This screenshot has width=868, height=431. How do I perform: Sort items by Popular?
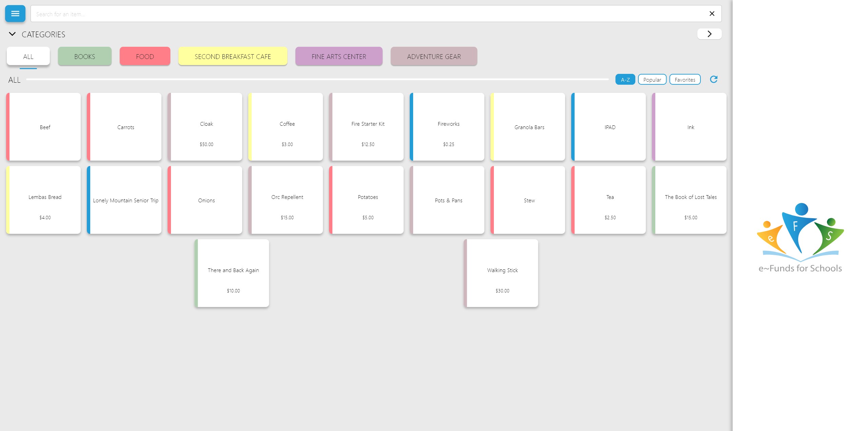(652, 80)
